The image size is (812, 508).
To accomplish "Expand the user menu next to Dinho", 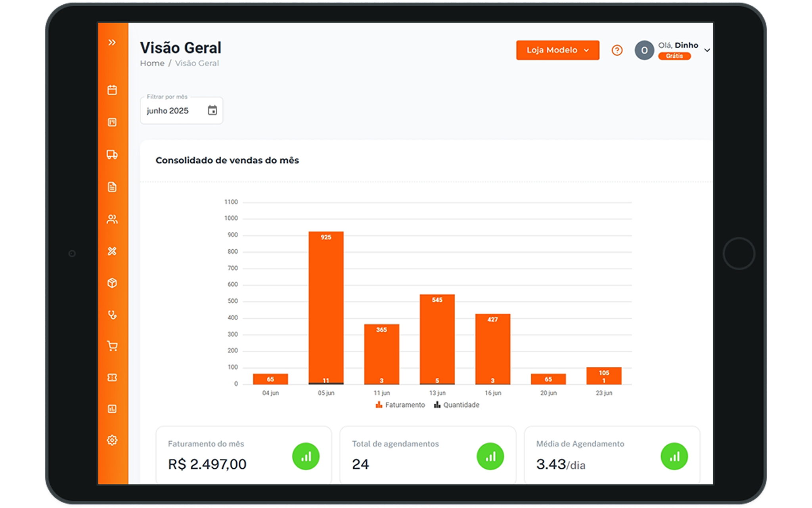I will [707, 50].
